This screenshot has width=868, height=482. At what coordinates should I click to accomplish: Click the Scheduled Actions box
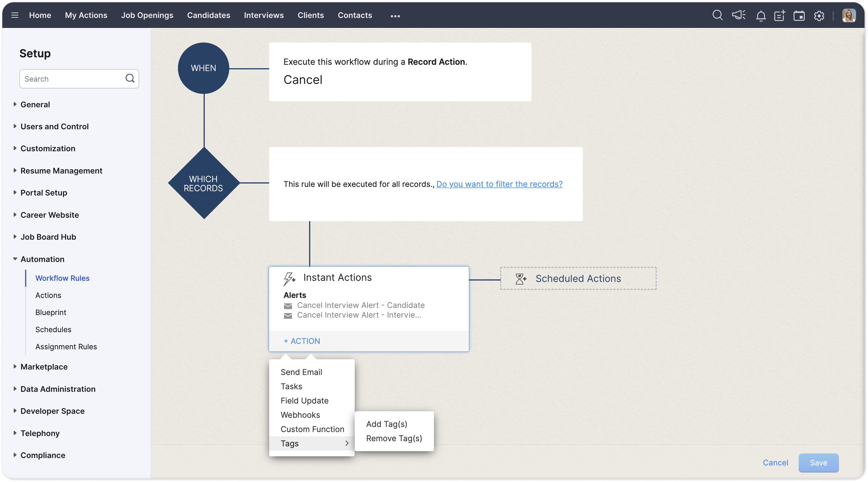(x=578, y=279)
